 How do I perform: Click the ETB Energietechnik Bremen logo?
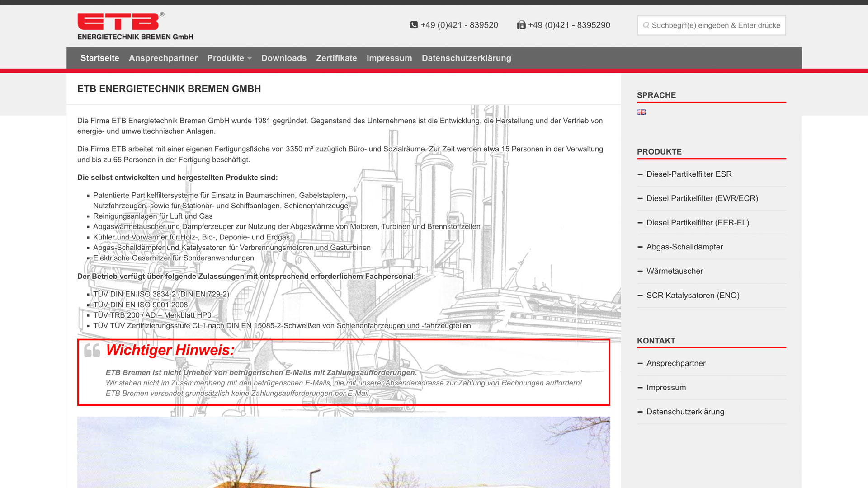[135, 26]
